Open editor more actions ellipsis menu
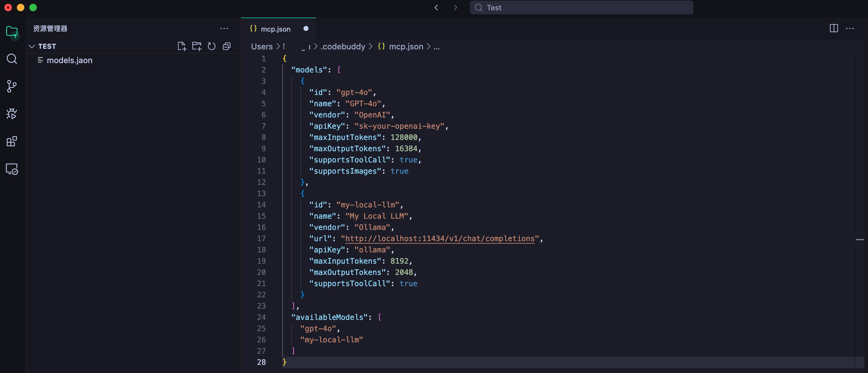 pyautogui.click(x=850, y=28)
